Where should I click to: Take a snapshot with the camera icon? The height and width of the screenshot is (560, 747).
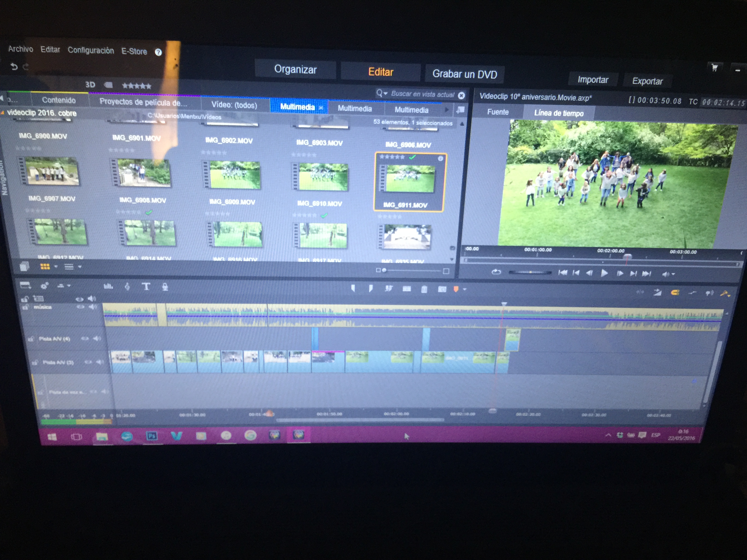pos(442,289)
